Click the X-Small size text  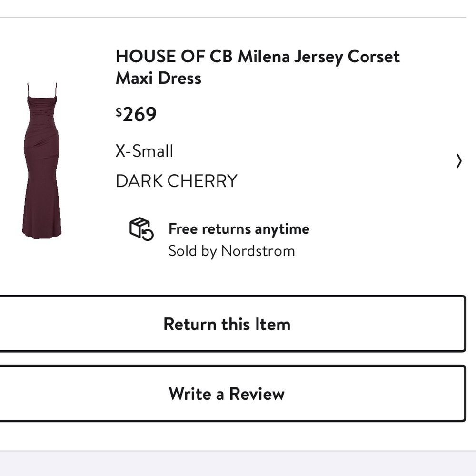(x=144, y=151)
